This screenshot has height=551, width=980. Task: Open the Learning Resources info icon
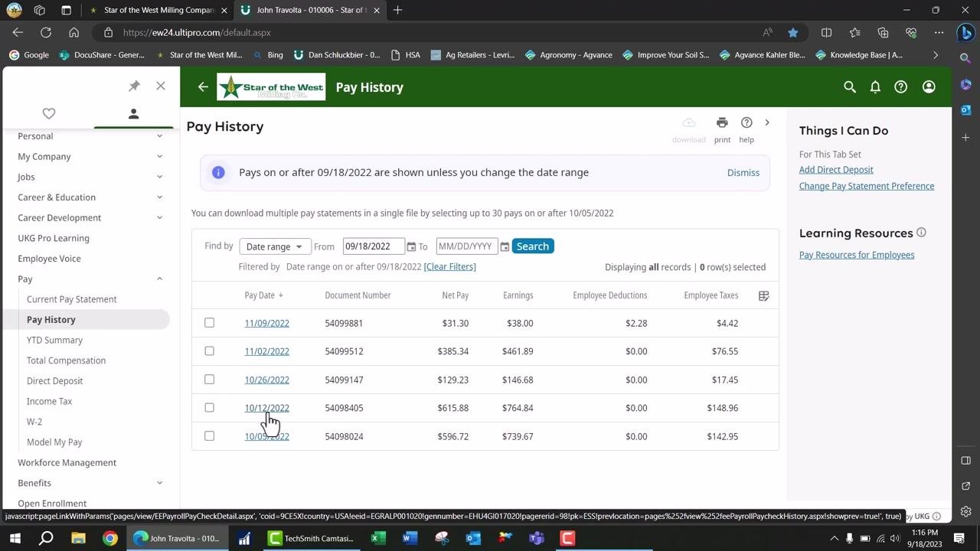pos(921,233)
